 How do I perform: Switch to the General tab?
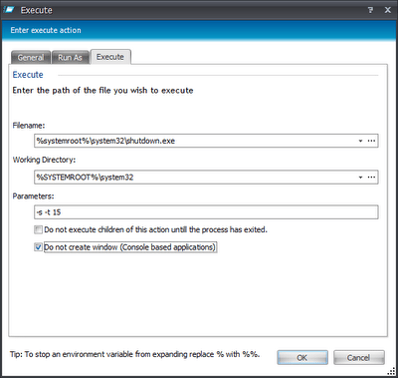31,57
